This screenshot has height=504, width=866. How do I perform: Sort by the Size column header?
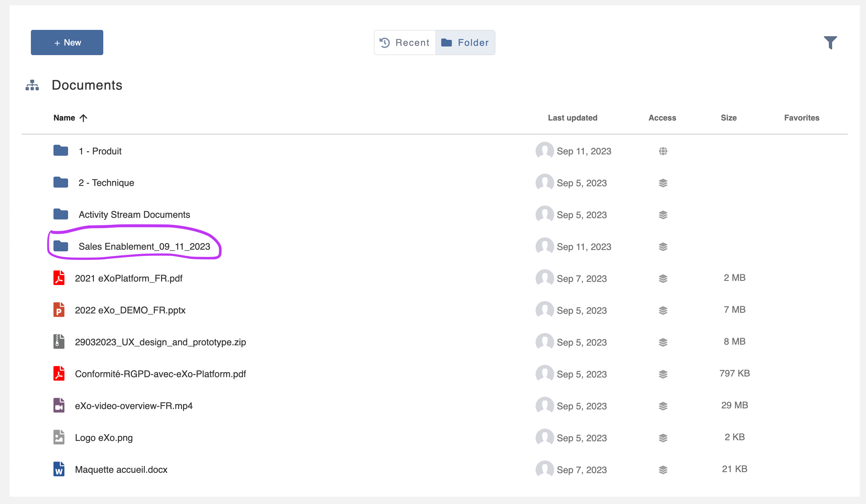[729, 118]
